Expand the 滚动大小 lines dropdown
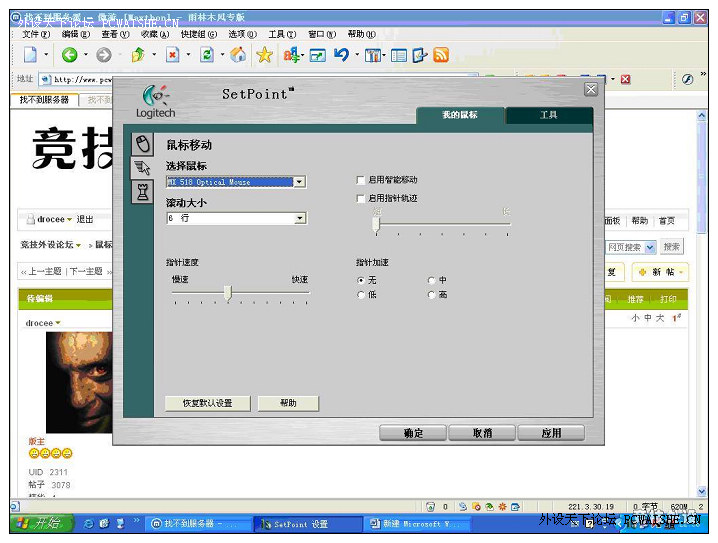This screenshot has height=543, width=718. pos(299,218)
